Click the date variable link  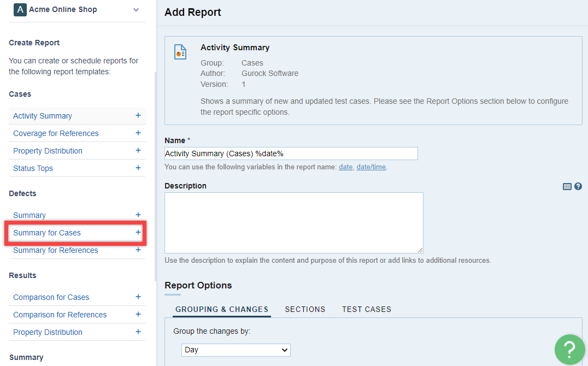pos(345,167)
